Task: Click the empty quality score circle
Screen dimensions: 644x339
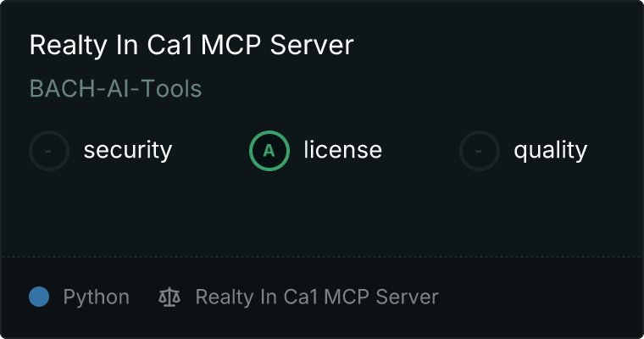Action: [x=479, y=151]
